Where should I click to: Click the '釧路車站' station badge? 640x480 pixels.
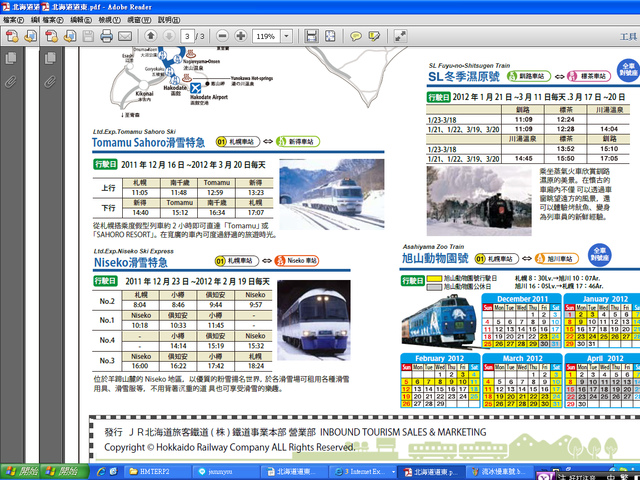[x=529, y=76]
